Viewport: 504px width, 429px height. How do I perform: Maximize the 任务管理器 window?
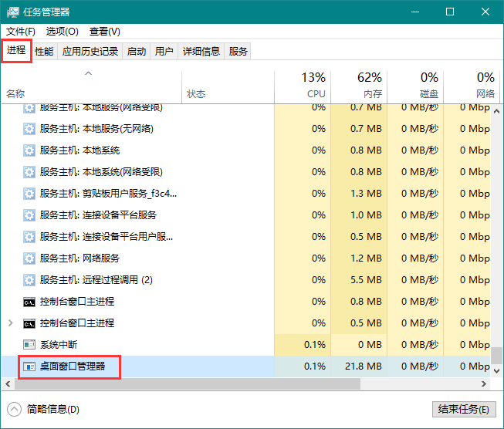[x=450, y=12]
